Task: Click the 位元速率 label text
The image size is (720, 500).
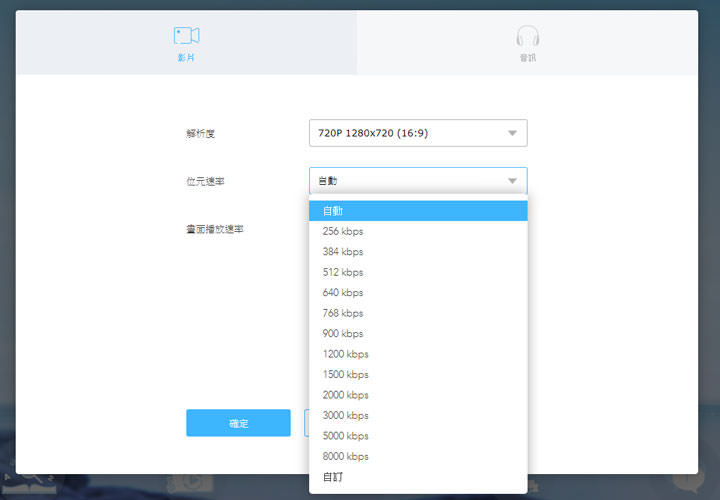Action: [205, 181]
